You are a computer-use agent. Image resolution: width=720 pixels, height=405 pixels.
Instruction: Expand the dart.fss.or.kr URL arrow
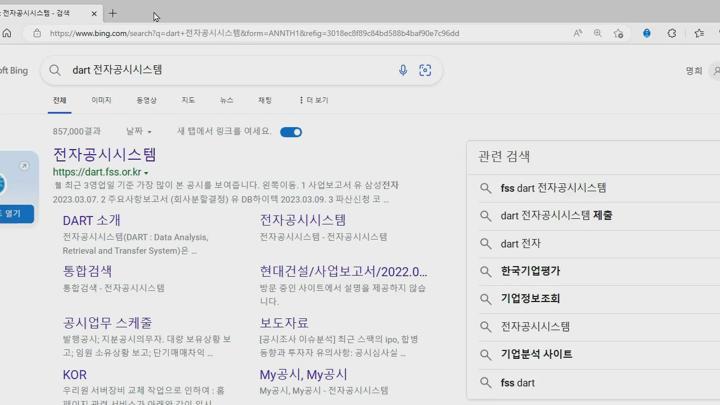pos(146,173)
